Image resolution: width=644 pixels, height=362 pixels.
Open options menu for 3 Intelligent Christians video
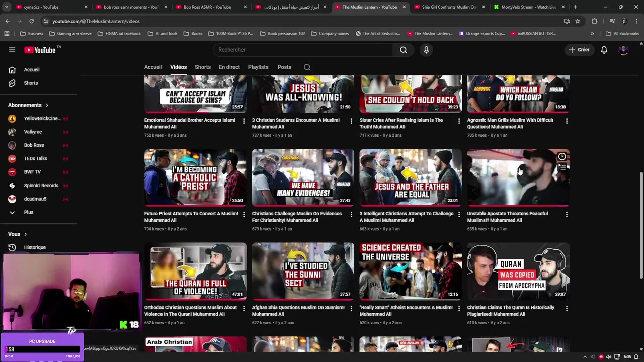click(x=459, y=215)
